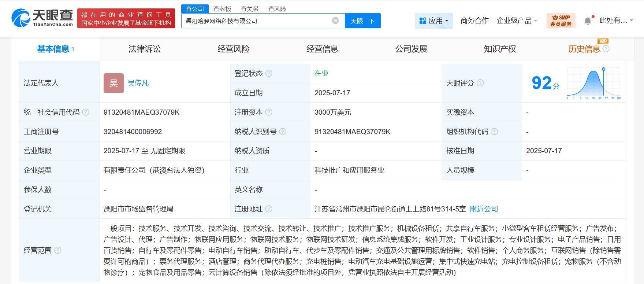Click the 溧阳市市场监督管理局 authority value
Screen dimensions: 644x284
[x=138, y=209]
